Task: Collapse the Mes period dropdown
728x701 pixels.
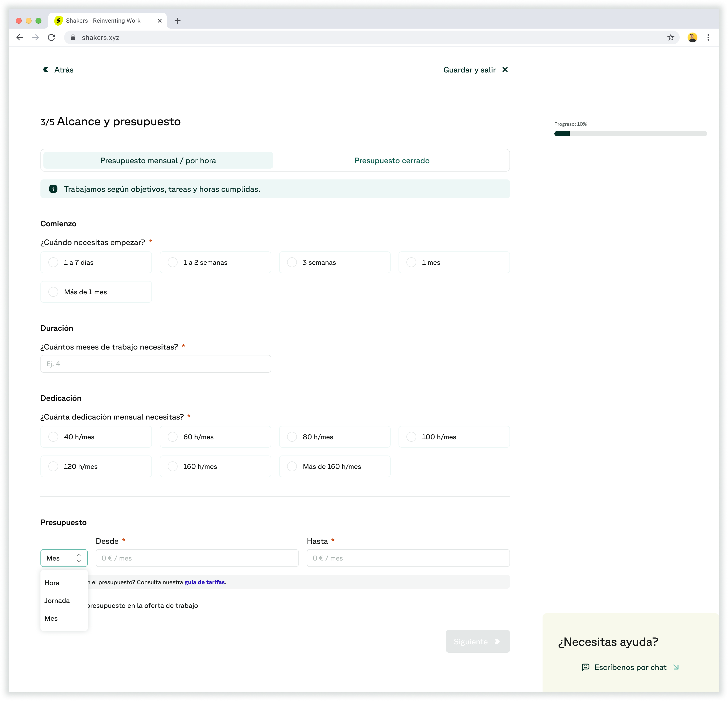Action: 64,558
